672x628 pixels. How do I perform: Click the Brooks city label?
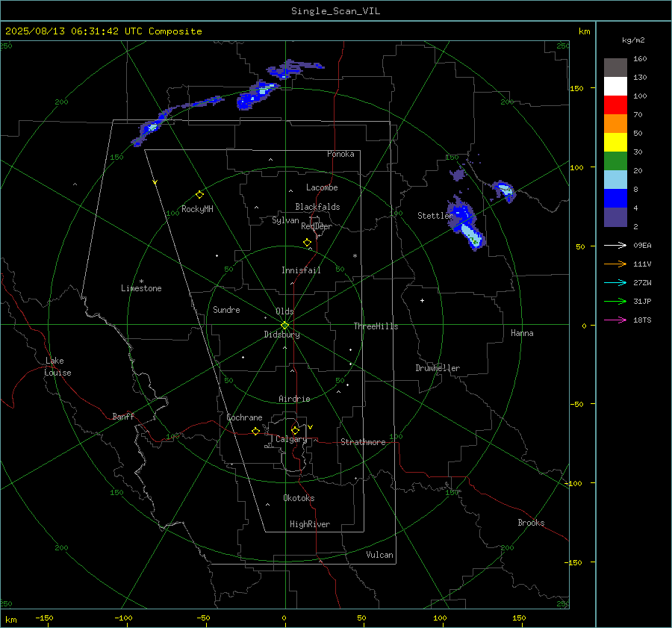(531, 523)
